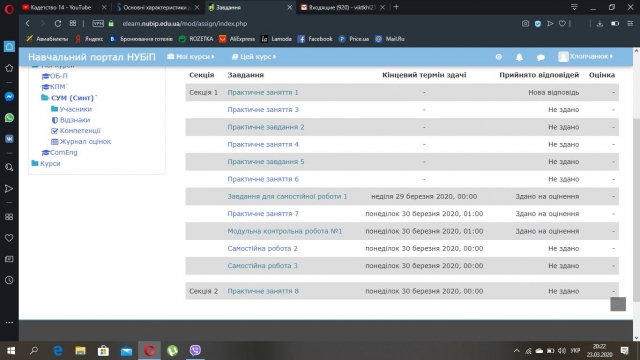Open the Модульна контрольна робота №1 link
The height and width of the screenshot is (360, 640).
tap(285, 231)
